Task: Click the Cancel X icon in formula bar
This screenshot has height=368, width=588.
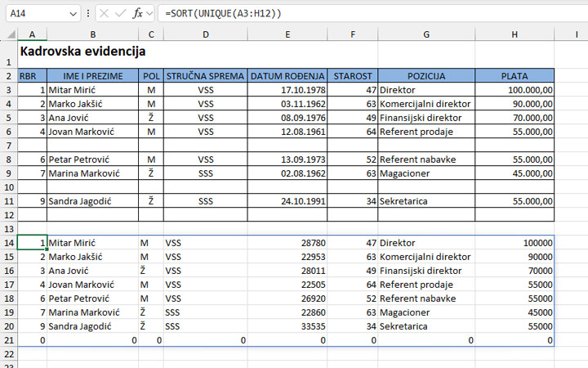Action: tap(105, 13)
